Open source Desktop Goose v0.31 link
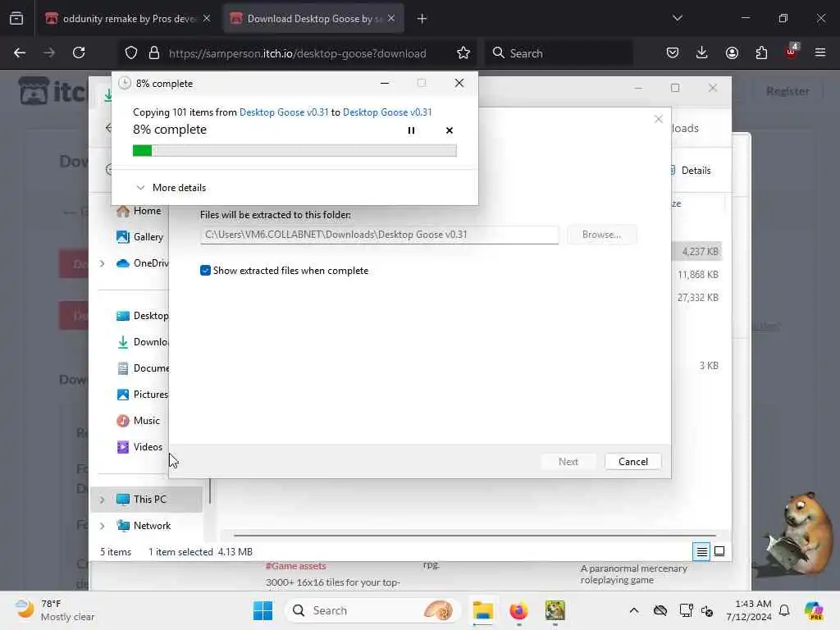 (x=284, y=112)
